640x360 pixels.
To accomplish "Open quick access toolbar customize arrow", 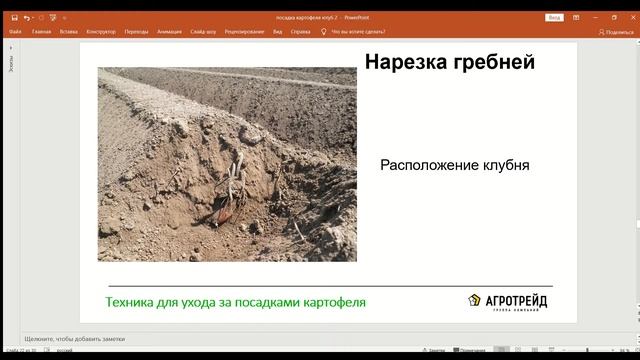I will coord(64,18).
